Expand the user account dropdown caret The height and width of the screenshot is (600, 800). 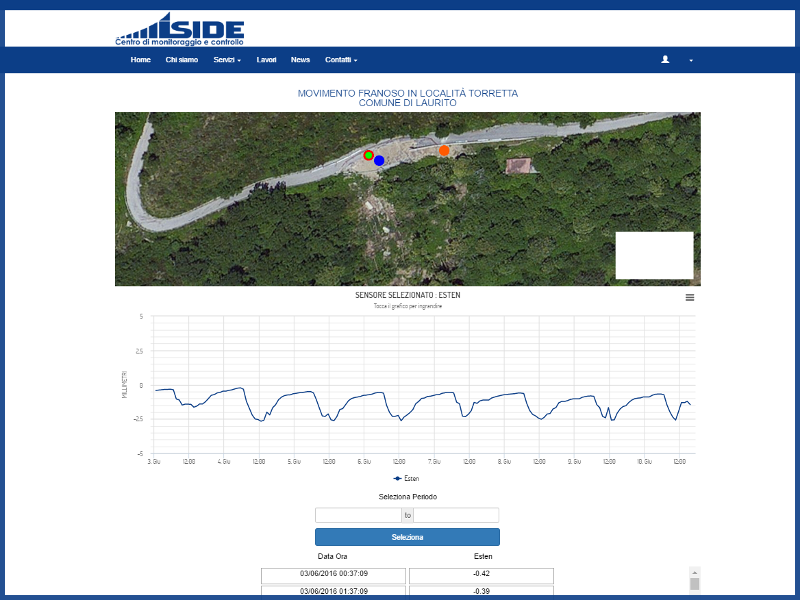pyautogui.click(x=691, y=60)
